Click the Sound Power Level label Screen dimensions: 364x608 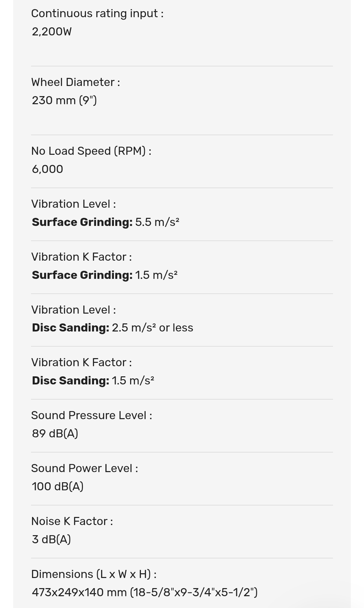click(x=84, y=468)
